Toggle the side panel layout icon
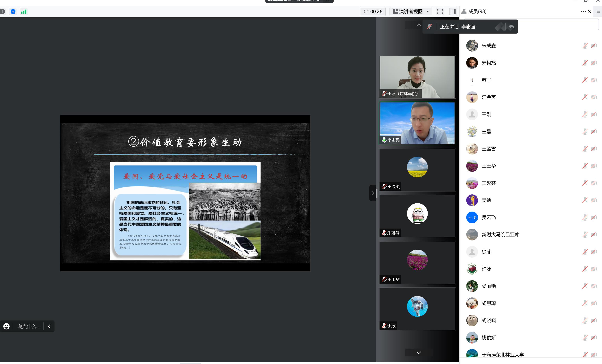 point(453,12)
